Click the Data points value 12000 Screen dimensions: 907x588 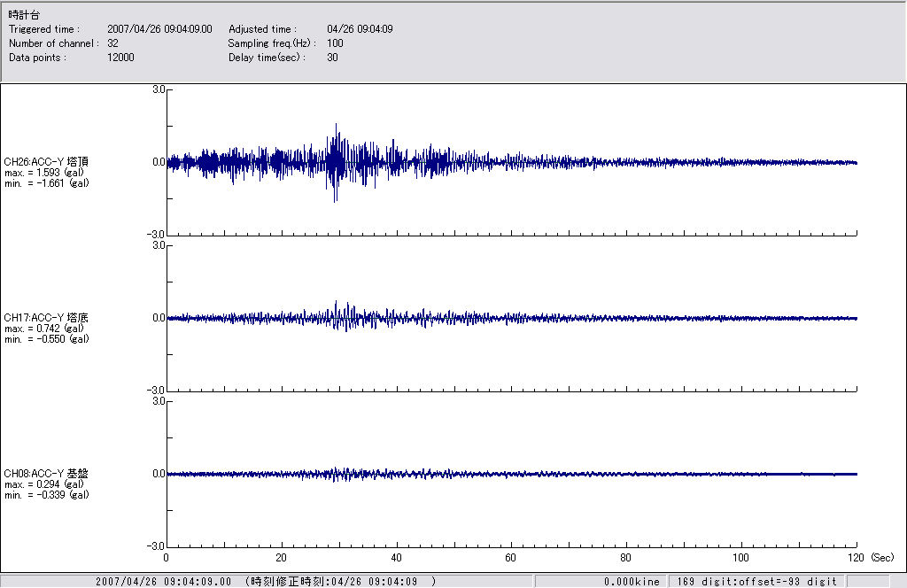[120, 58]
